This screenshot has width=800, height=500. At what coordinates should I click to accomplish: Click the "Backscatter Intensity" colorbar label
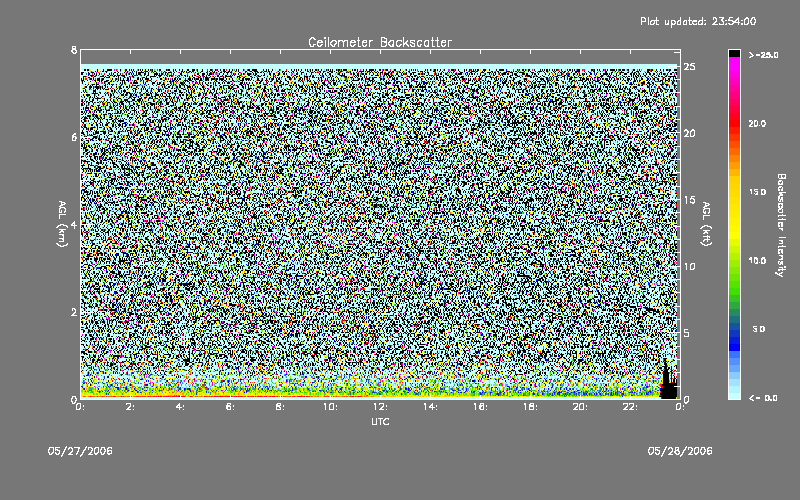[781, 225]
